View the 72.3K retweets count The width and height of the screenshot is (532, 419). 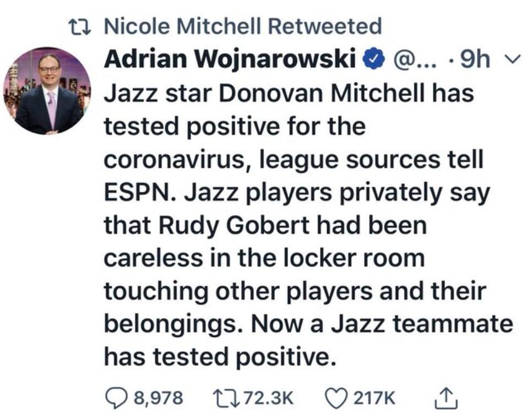click(269, 398)
